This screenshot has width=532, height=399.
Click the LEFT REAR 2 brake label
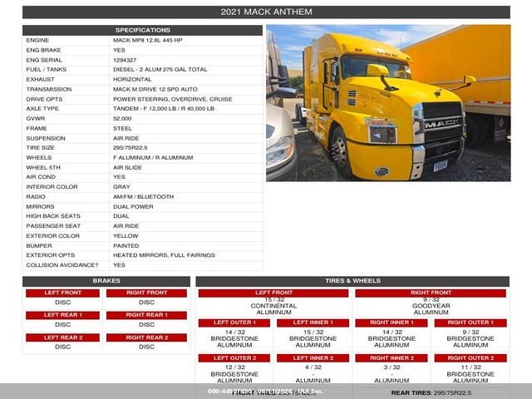pyautogui.click(x=63, y=337)
